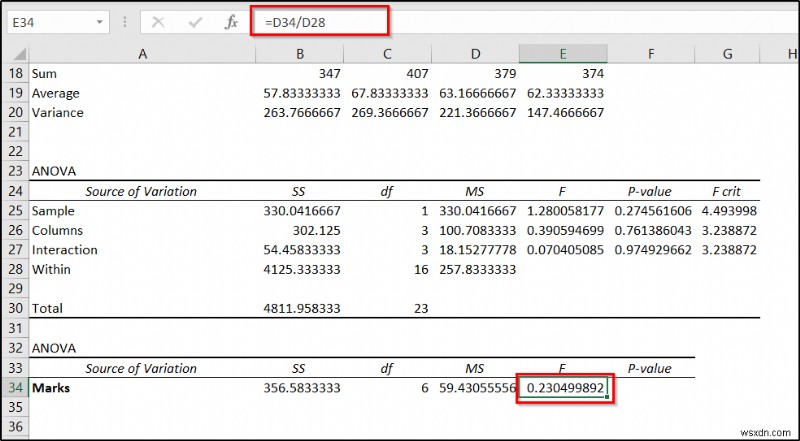Click Variance value 147.4666667
The width and height of the screenshot is (800, 441).
[x=565, y=112]
